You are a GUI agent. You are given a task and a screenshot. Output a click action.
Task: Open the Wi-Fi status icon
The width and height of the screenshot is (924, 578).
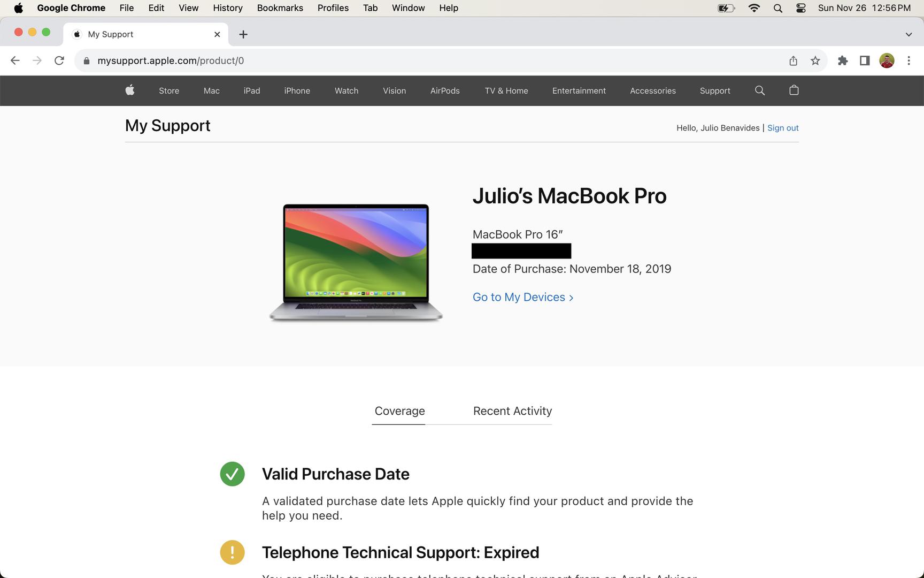coord(754,8)
